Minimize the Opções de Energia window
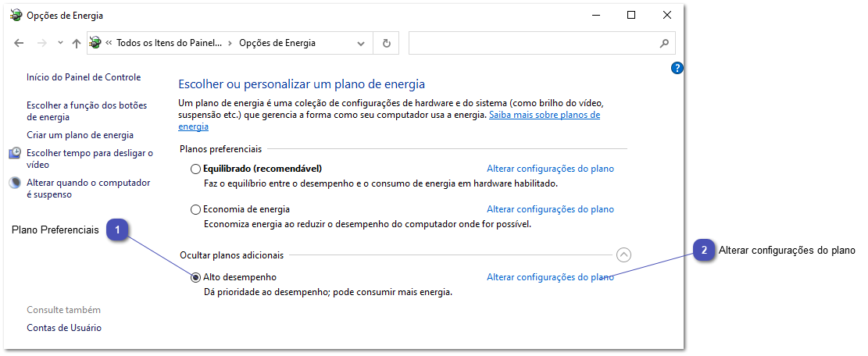The width and height of the screenshot is (868, 356). [x=595, y=16]
